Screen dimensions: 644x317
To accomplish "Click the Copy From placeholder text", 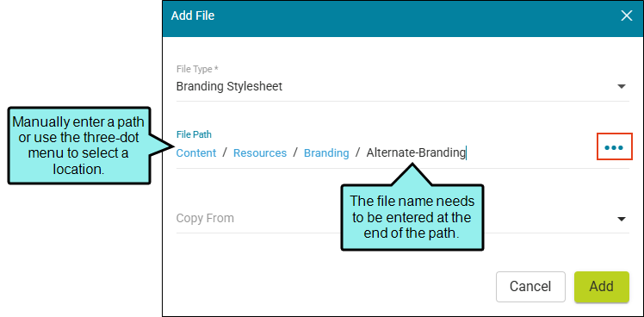I will (205, 218).
